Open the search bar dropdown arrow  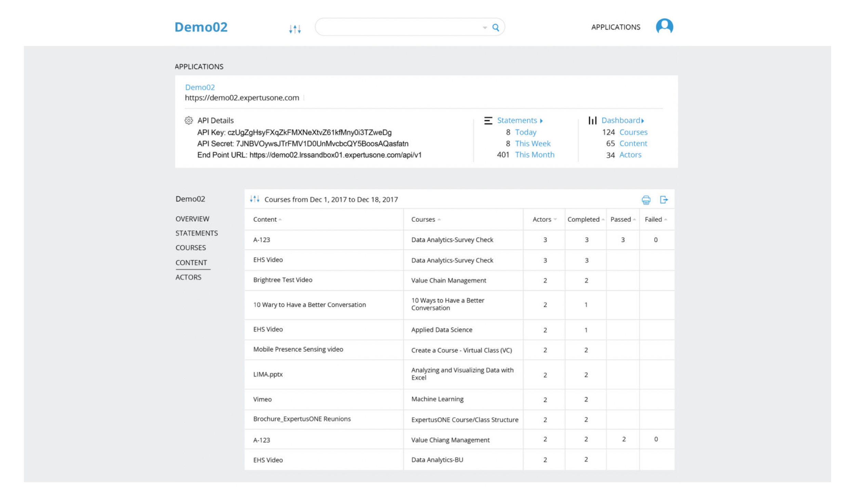click(485, 28)
